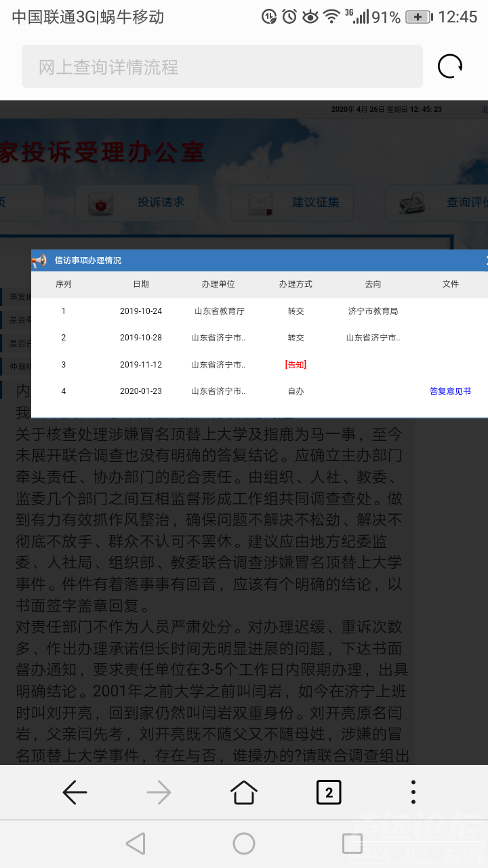Click 转交 in the 2019-10-28 row

[x=296, y=338]
